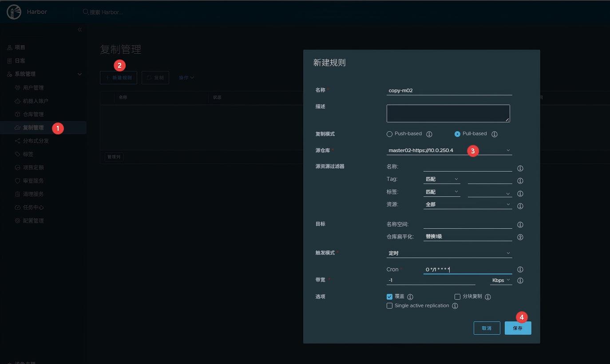Click the 保存 button

(518, 328)
